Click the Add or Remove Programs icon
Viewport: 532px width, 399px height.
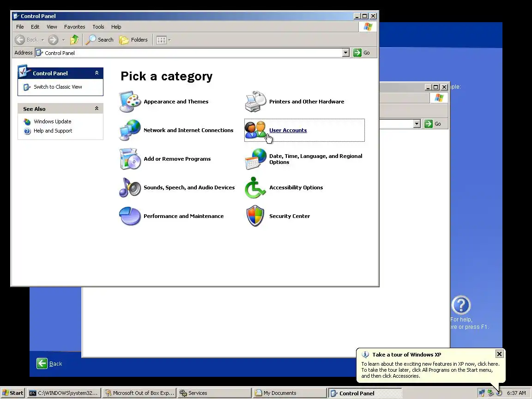click(x=130, y=159)
